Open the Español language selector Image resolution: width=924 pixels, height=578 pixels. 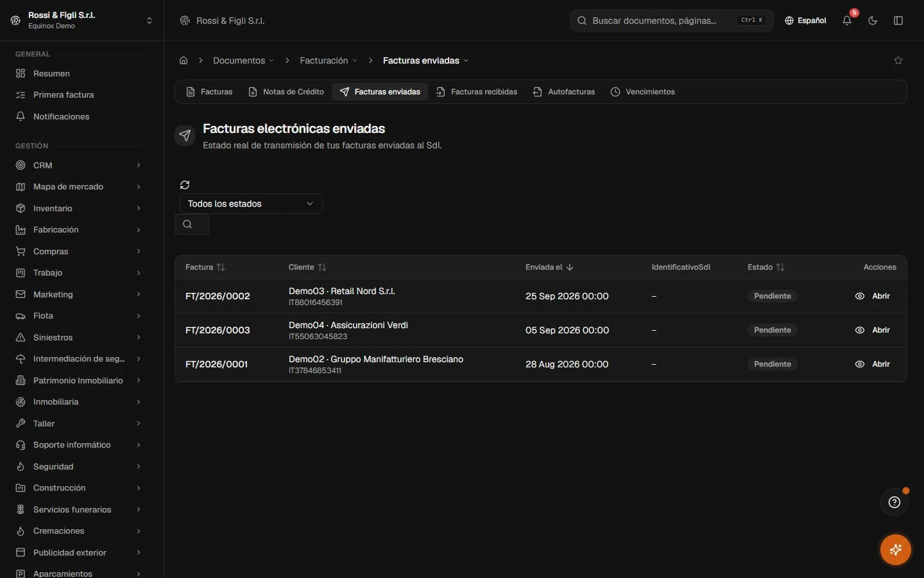coord(805,21)
